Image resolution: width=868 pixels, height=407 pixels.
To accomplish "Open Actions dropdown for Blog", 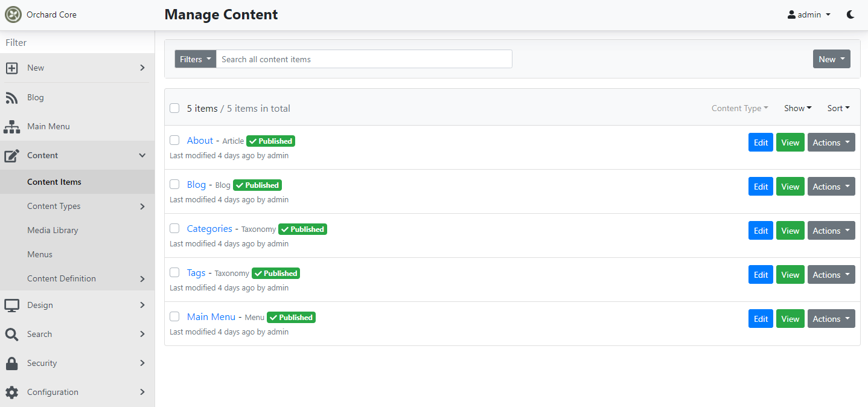I will pos(831,187).
